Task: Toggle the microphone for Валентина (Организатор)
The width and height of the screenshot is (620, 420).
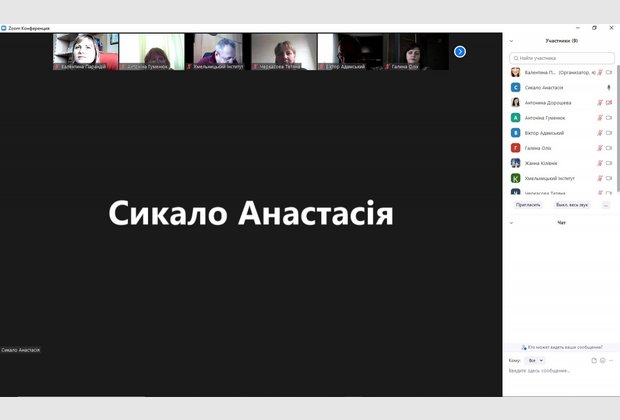Action: coord(600,72)
